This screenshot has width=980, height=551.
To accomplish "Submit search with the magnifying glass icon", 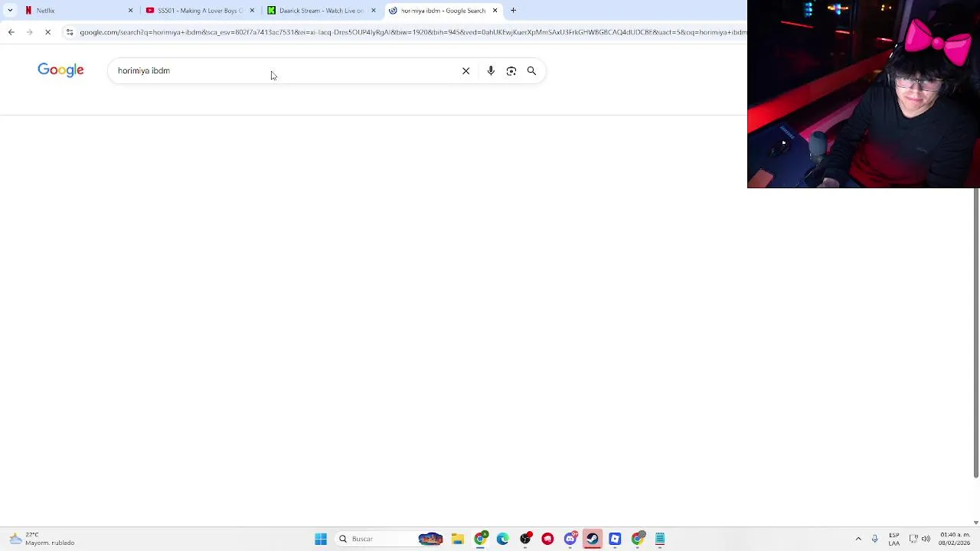I will [531, 70].
